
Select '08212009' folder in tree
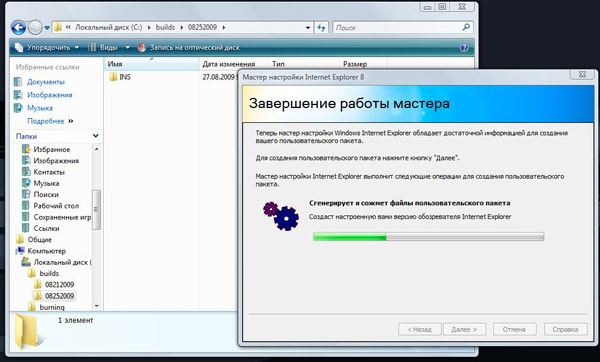pyautogui.click(x=59, y=285)
